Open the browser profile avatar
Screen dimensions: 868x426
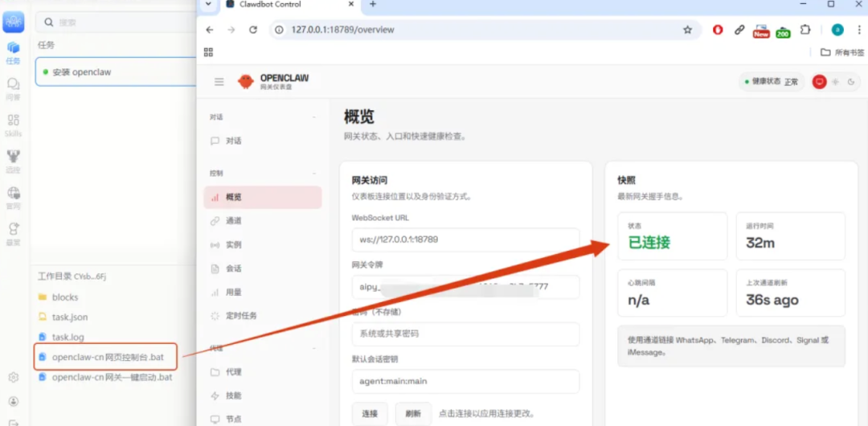(837, 30)
